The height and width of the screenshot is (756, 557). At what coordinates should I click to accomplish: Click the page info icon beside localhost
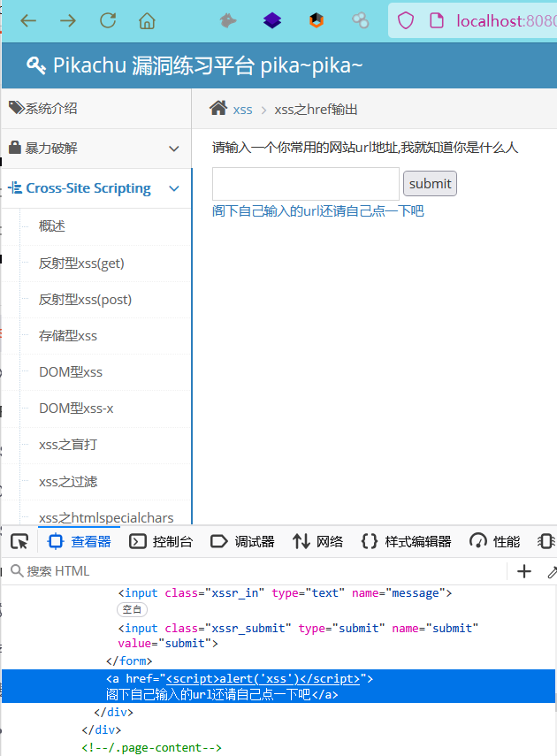coord(437,20)
